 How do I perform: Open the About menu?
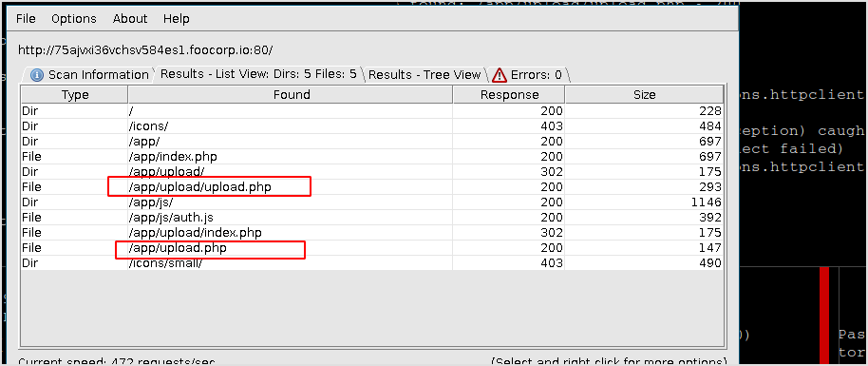pos(129,19)
